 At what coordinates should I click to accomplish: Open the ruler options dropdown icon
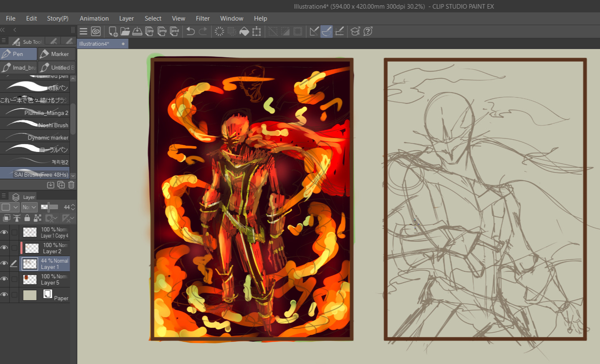click(68, 218)
